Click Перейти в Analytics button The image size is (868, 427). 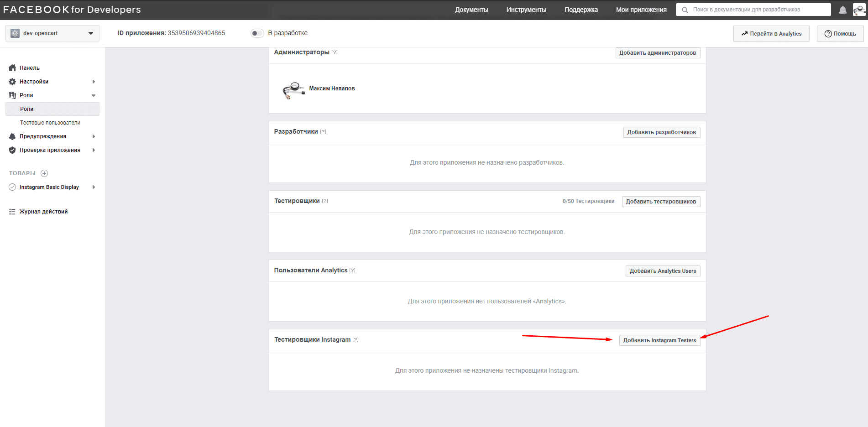click(x=771, y=34)
